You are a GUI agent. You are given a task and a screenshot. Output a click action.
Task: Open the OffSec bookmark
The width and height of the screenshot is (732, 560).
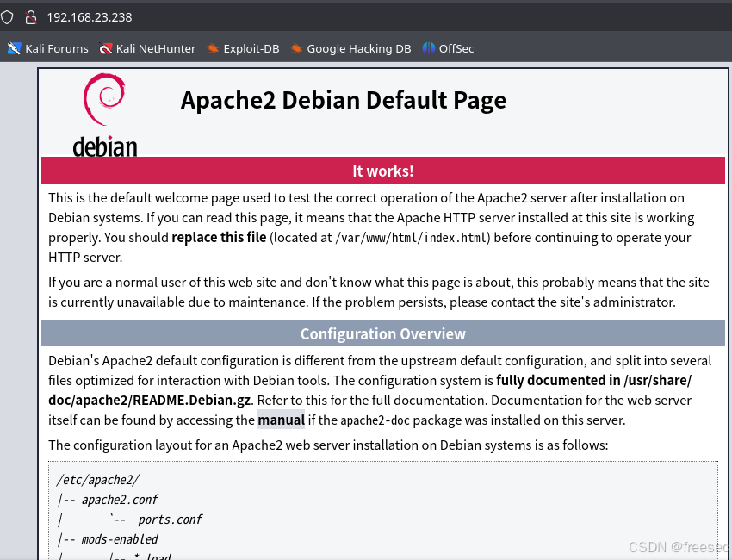[x=448, y=48]
